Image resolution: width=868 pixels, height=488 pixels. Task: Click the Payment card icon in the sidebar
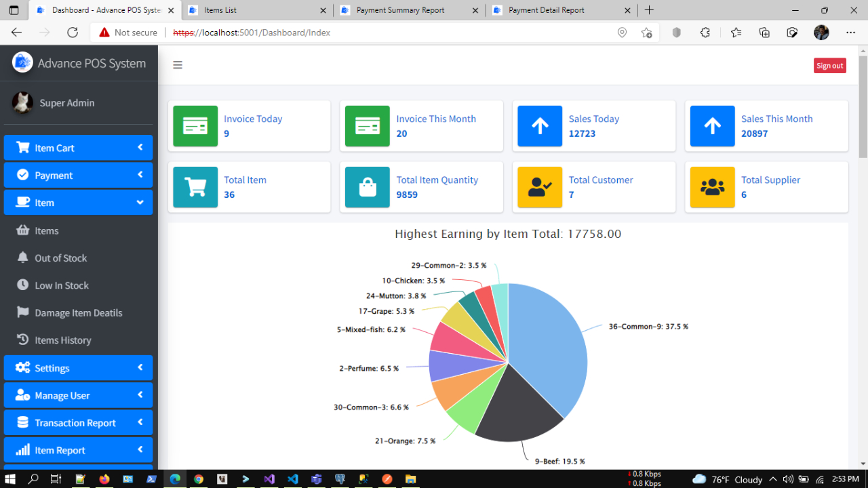22,175
